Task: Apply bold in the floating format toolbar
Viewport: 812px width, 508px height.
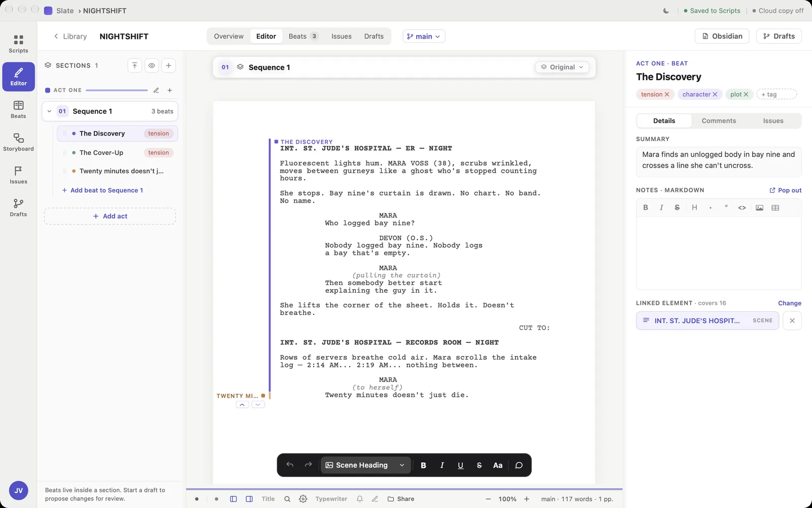Action: (423, 465)
